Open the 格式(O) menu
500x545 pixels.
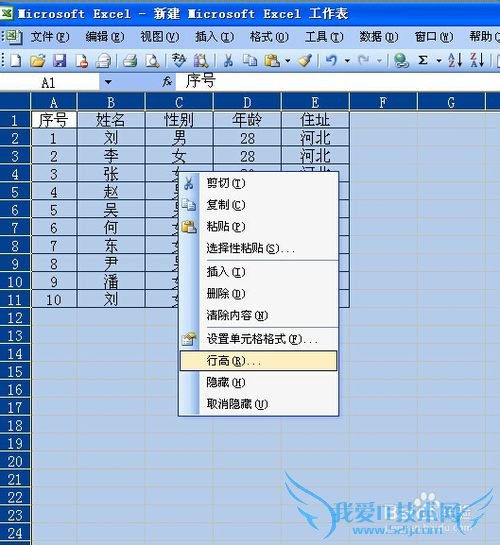269,36
